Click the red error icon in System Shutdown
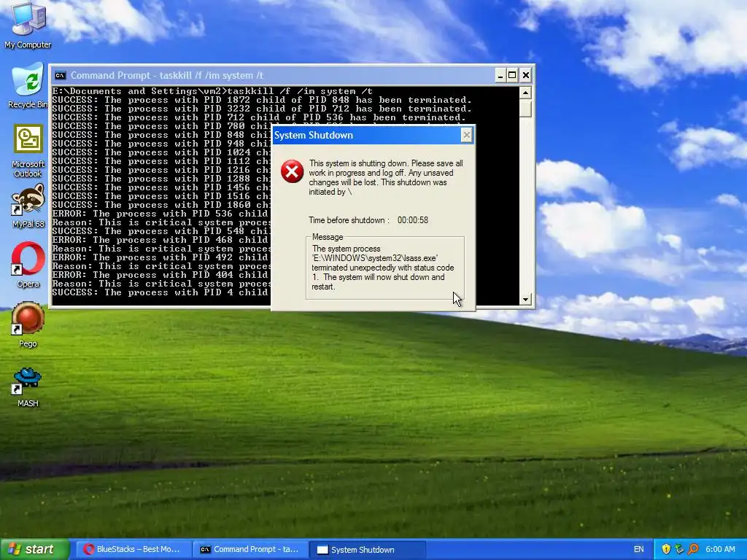The height and width of the screenshot is (560, 747). click(292, 171)
